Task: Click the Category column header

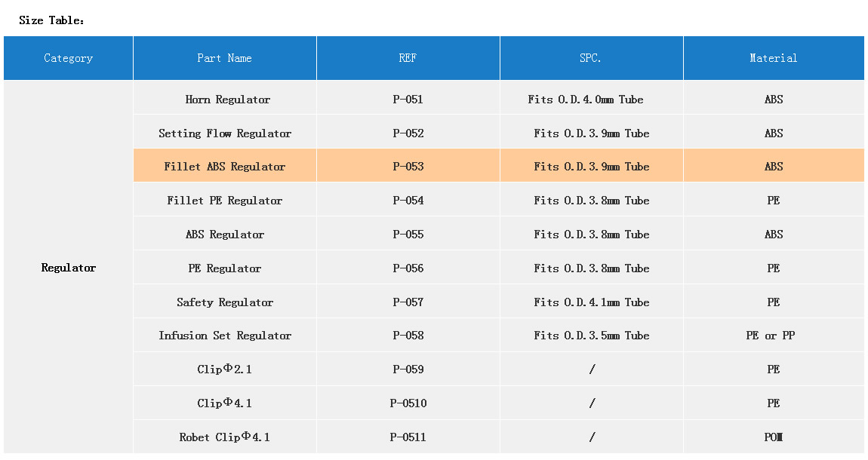Action: point(68,58)
